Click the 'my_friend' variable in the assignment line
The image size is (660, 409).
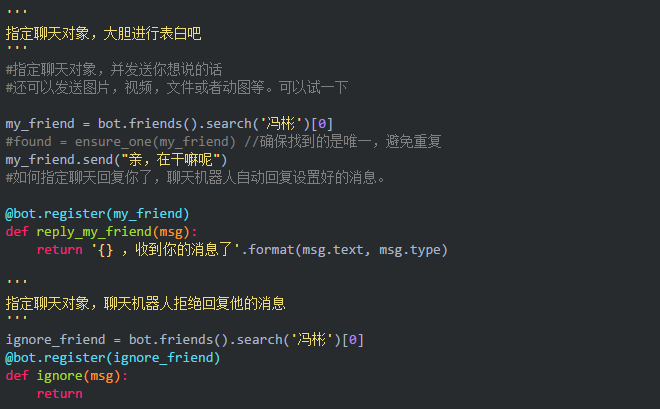coord(39,124)
